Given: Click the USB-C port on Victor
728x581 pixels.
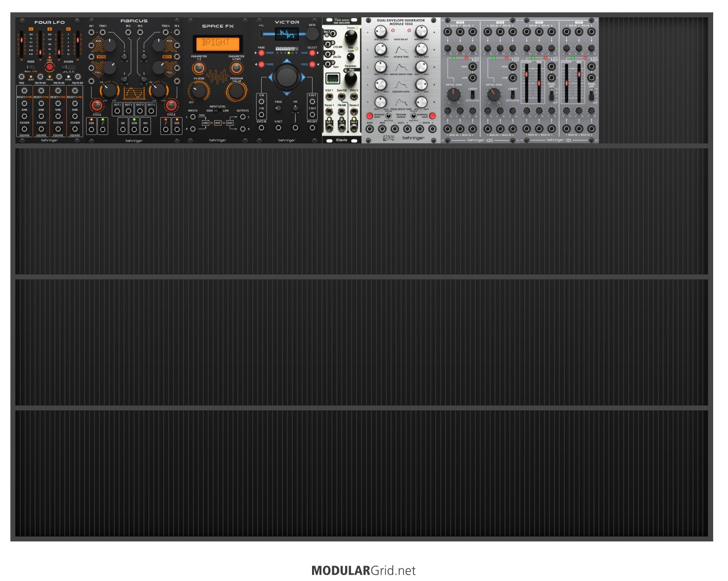Looking at the screenshot, I should pos(261,34).
